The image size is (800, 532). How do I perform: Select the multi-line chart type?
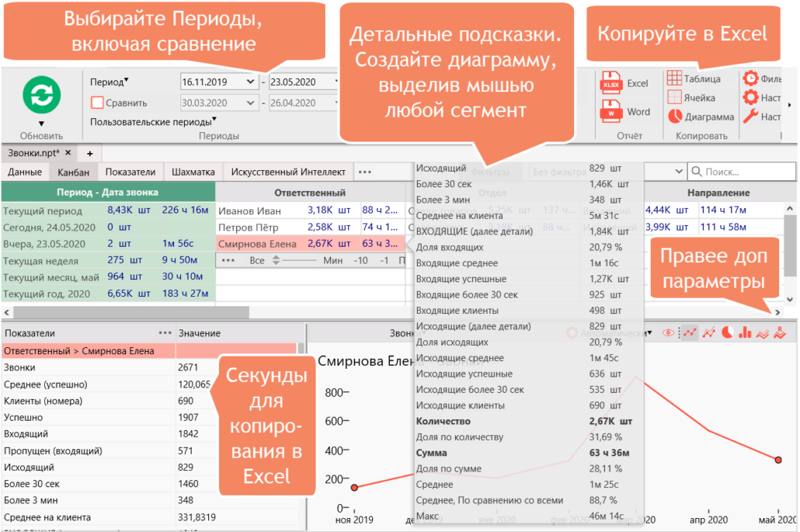tap(708, 333)
